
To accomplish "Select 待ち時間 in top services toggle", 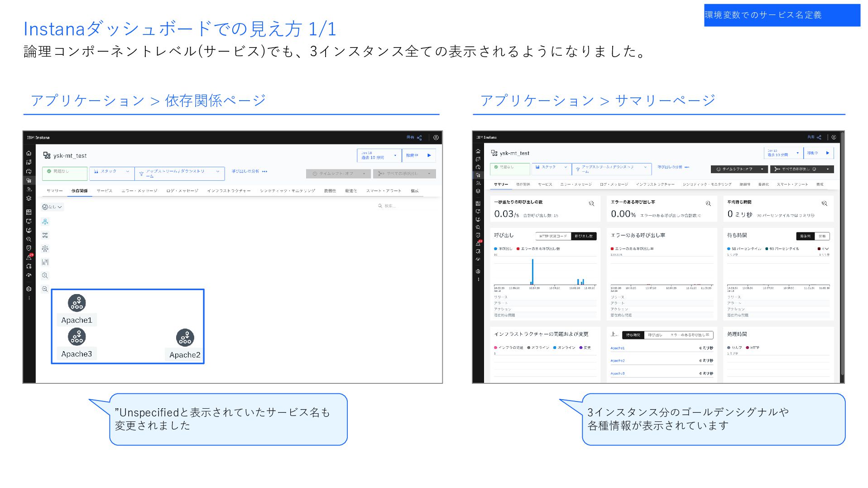I will (x=633, y=335).
